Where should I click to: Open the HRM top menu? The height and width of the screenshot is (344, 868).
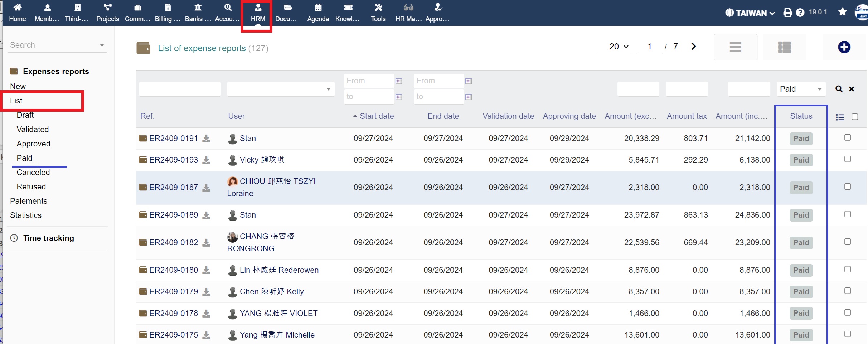pyautogui.click(x=258, y=13)
